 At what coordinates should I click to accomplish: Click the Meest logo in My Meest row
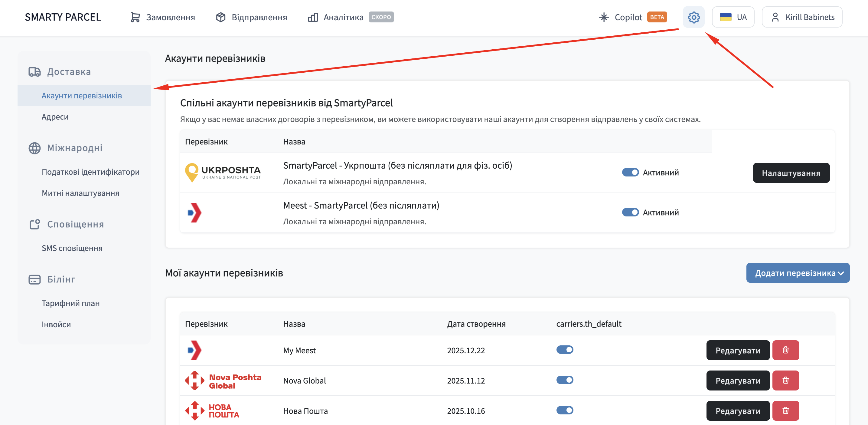(x=194, y=350)
